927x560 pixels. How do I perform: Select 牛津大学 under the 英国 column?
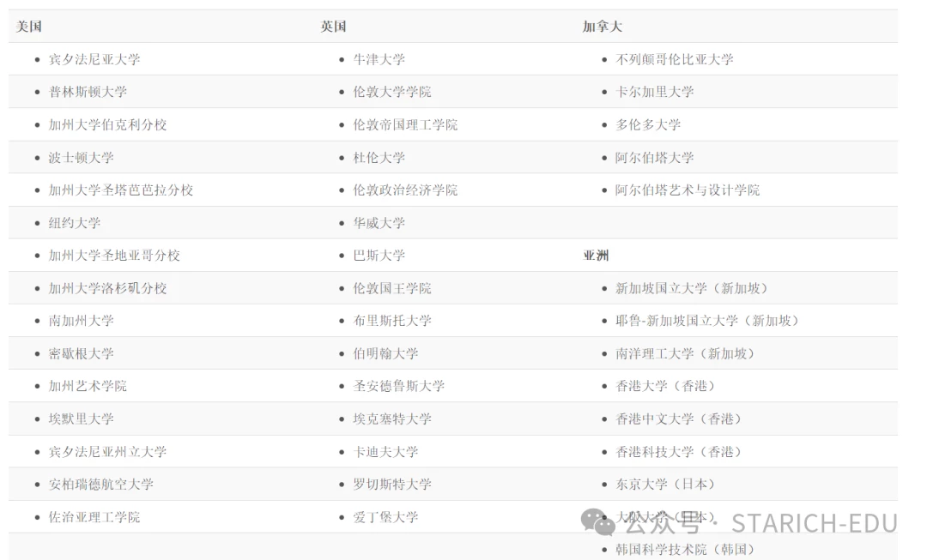point(379,60)
